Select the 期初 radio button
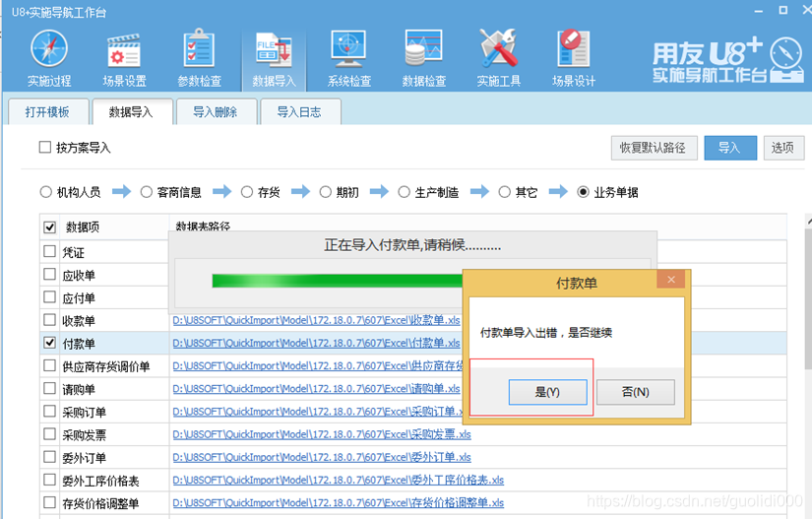 325,192
